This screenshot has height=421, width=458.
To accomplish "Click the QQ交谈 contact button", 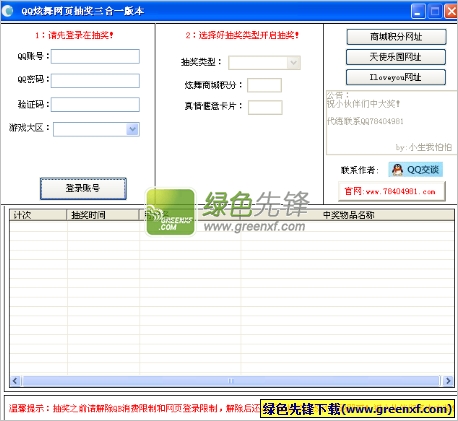I will click(415, 170).
